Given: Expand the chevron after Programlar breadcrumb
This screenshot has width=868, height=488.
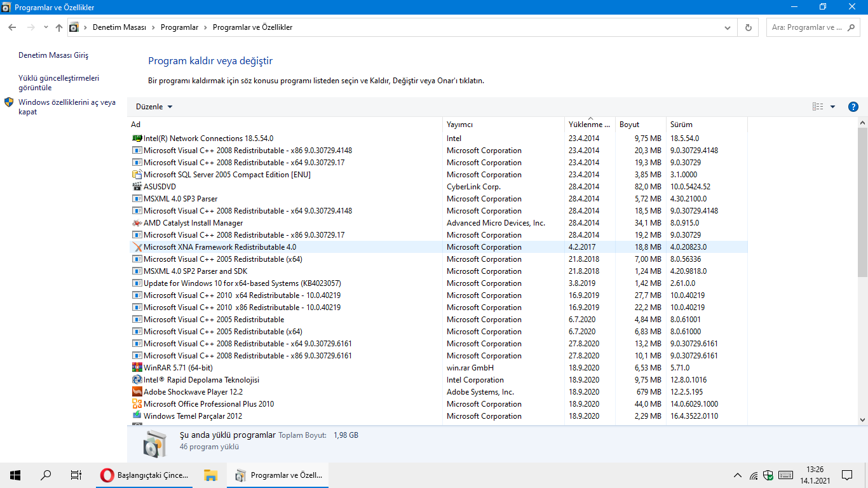Looking at the screenshot, I should click(204, 27).
